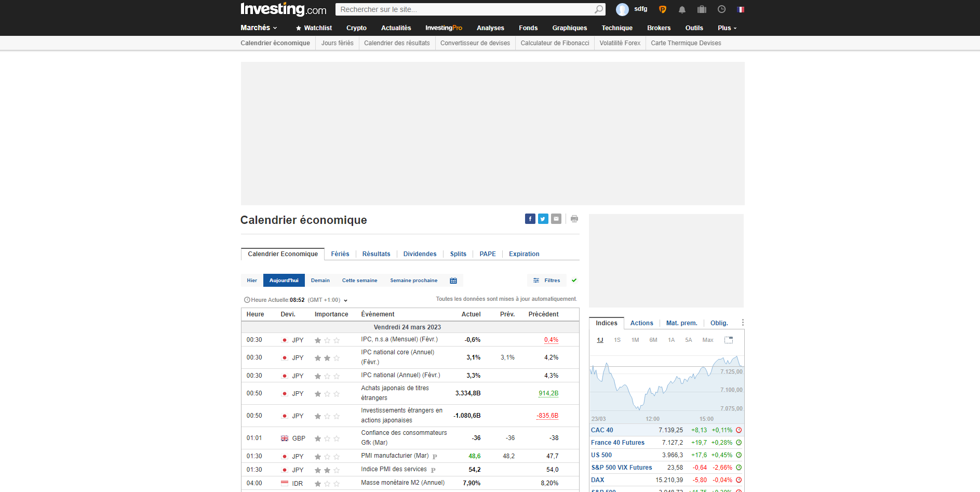
Task: Click preliminary icon beside Indice PMI des services
Action: 433,470
